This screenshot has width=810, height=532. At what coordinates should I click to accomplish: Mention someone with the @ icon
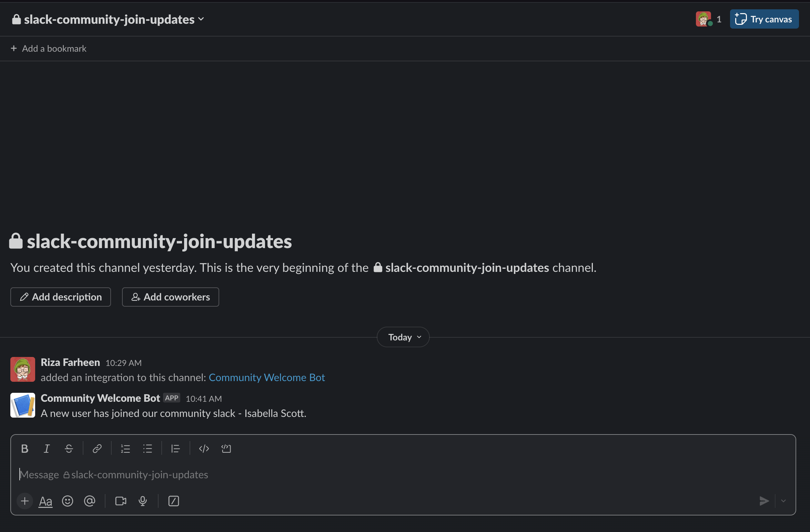90,501
